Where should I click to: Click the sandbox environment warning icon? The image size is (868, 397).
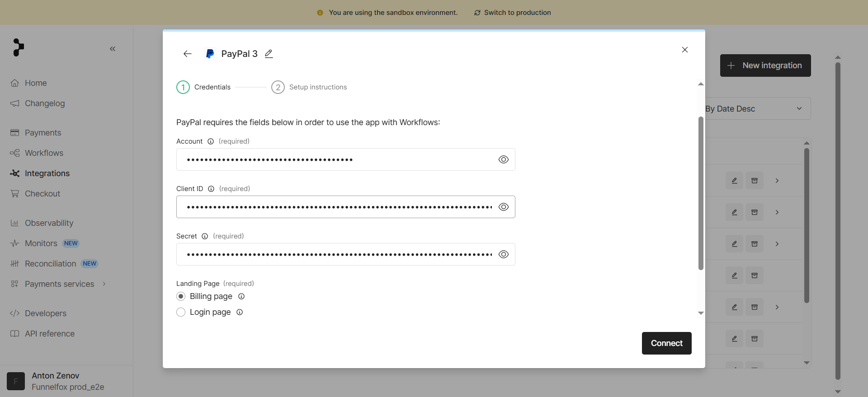click(x=320, y=13)
